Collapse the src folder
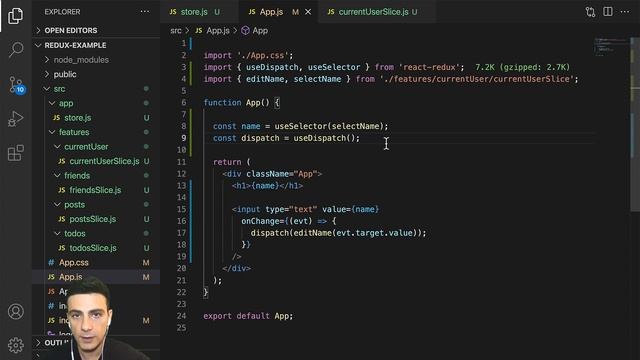Screen dimensions: 640x360 click(x=96, y=89)
